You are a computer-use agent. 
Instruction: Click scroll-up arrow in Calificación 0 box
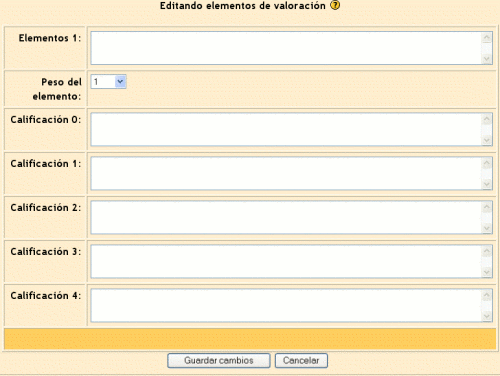487,119
